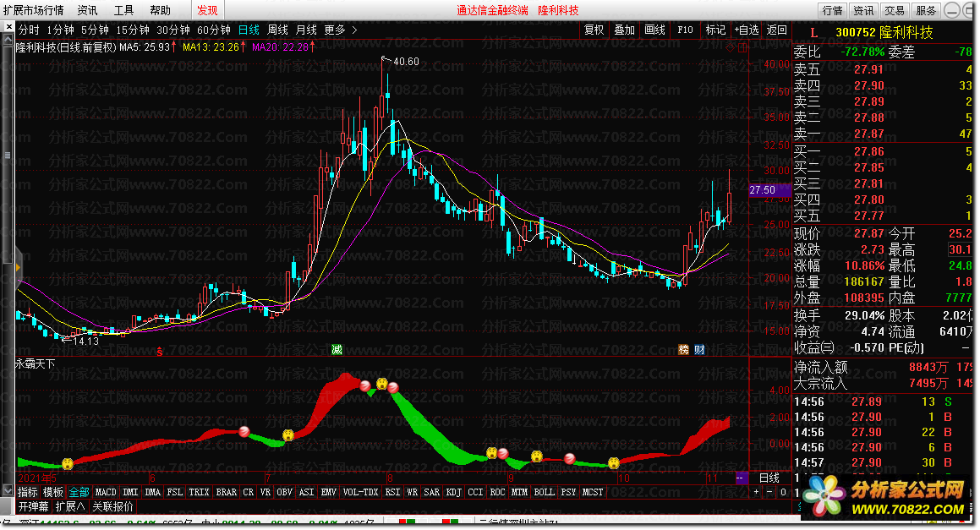
Task: Open the 帮助 menu
Action: [160, 10]
